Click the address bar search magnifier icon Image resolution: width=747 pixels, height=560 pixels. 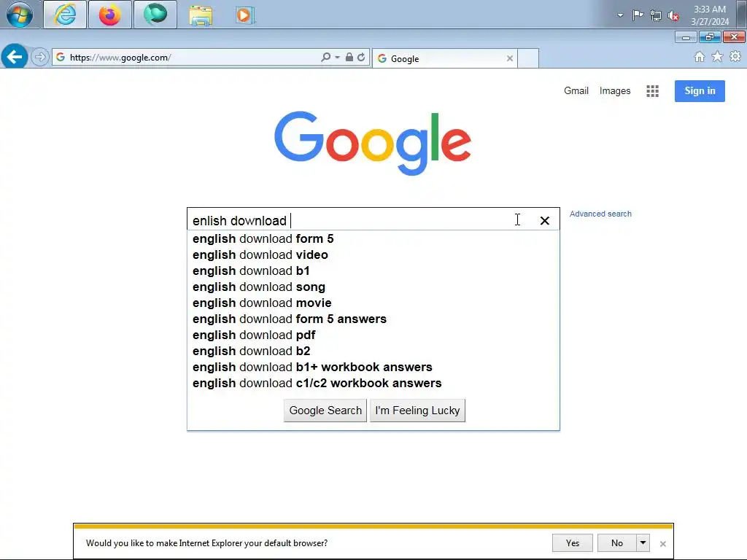point(325,57)
